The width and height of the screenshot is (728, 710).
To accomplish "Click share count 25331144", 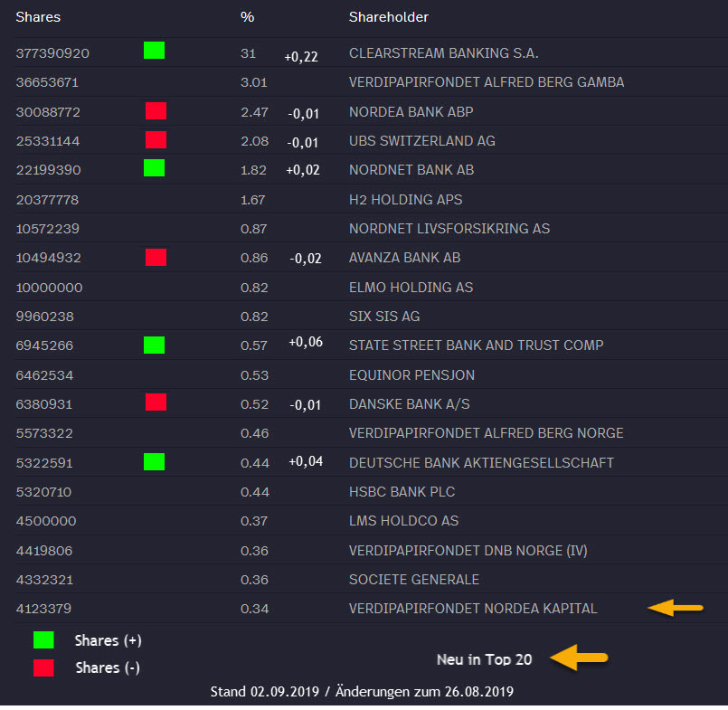I will click(48, 141).
